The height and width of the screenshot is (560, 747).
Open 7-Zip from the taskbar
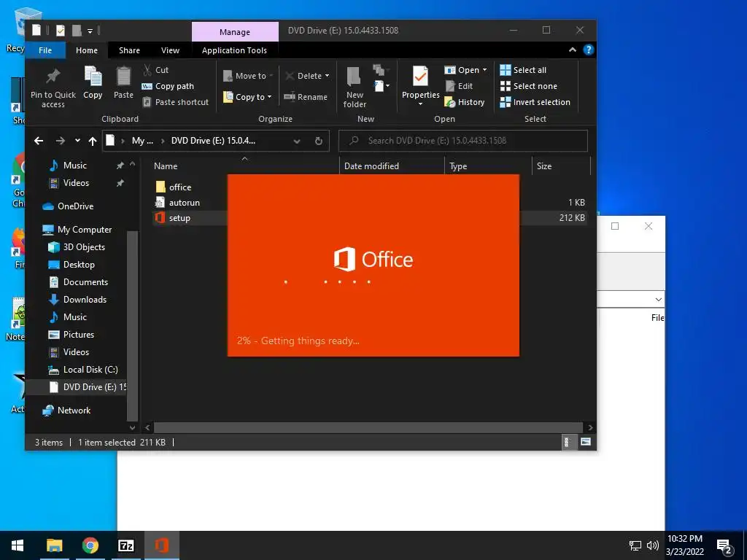pyautogui.click(x=125, y=545)
